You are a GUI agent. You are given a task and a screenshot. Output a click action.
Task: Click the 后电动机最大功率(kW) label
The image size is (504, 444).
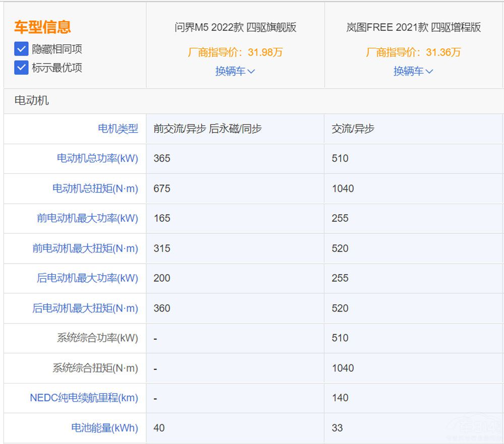tap(87, 278)
